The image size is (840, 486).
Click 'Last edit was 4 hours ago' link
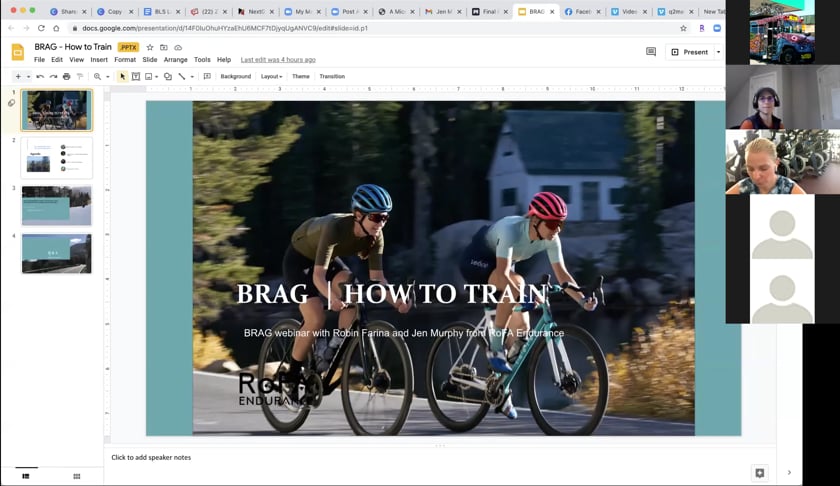(x=278, y=60)
